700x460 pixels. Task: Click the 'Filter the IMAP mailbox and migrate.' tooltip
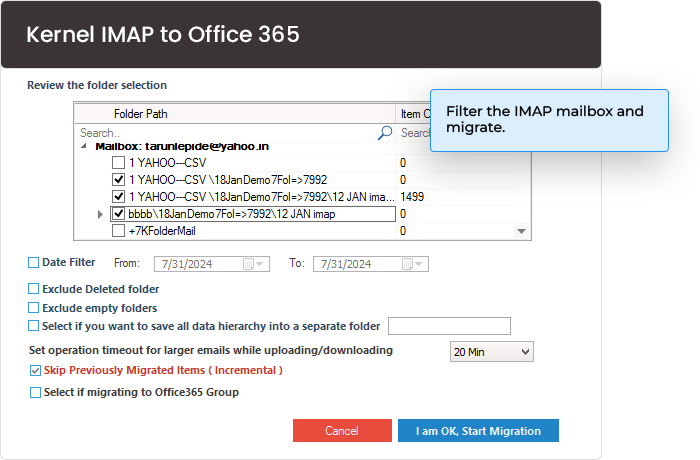pos(549,120)
